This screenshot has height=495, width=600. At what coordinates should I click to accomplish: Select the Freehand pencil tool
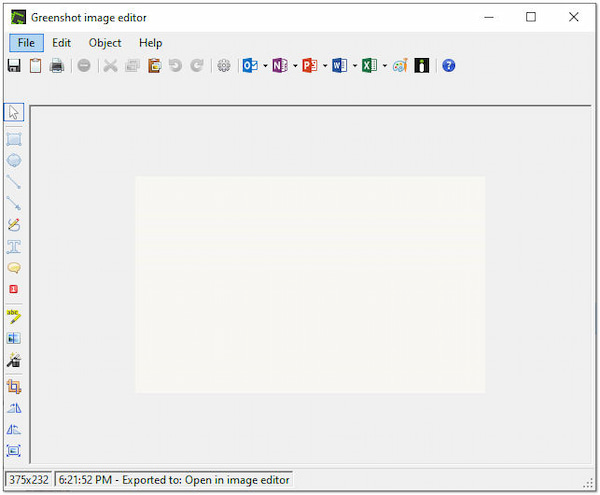(14, 225)
